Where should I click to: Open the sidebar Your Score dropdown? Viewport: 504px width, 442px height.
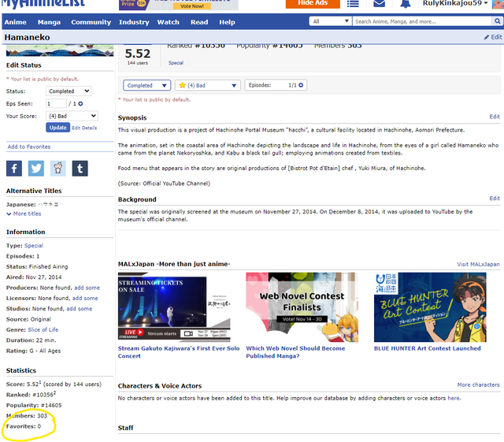(72, 116)
